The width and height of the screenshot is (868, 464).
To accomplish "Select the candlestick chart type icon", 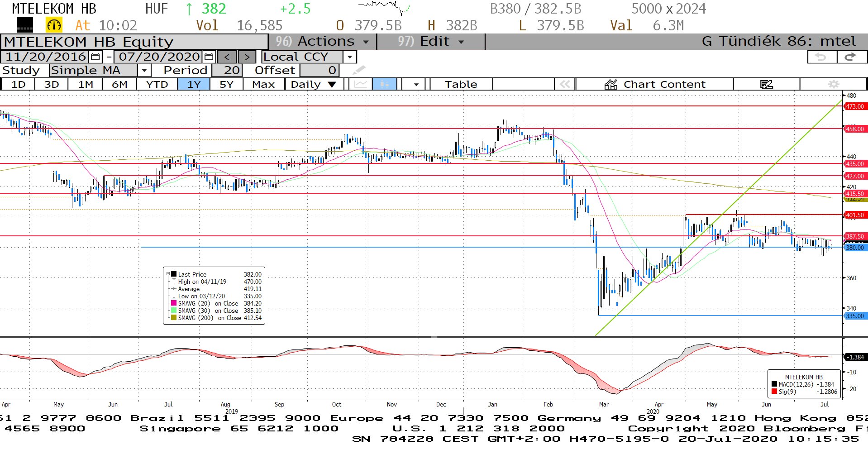I will coord(385,84).
